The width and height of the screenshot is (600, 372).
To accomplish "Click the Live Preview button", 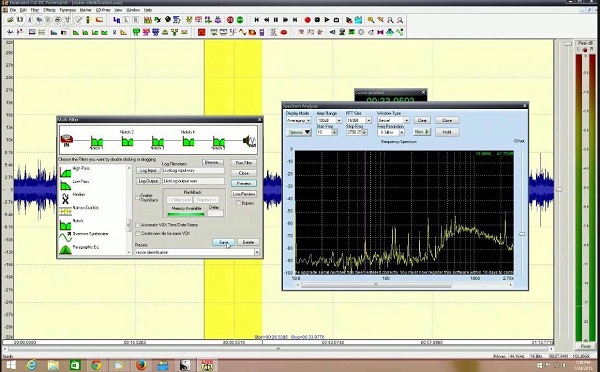I will pyautogui.click(x=244, y=194).
